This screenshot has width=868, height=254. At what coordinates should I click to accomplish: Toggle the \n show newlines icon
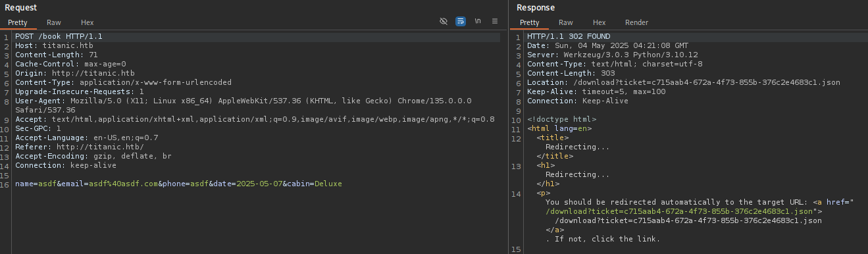(x=478, y=21)
